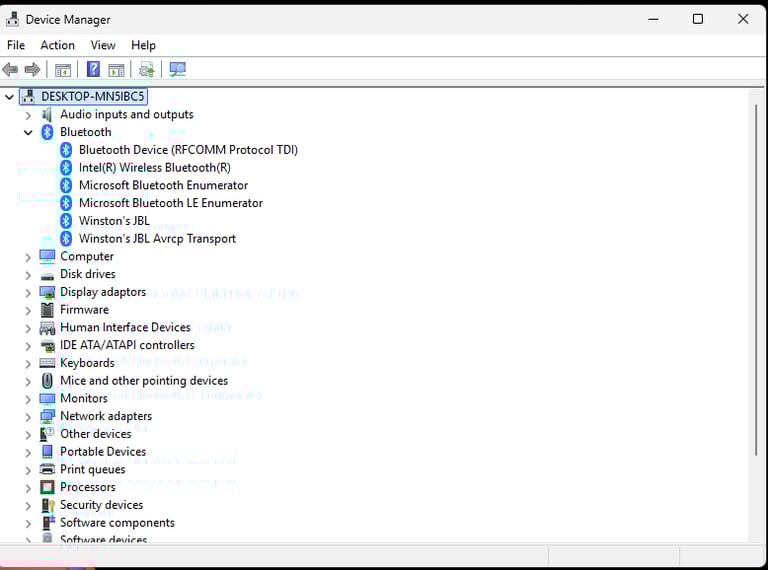The image size is (768, 570).
Task: Open Help via blue question mark icon
Action: tap(93, 69)
